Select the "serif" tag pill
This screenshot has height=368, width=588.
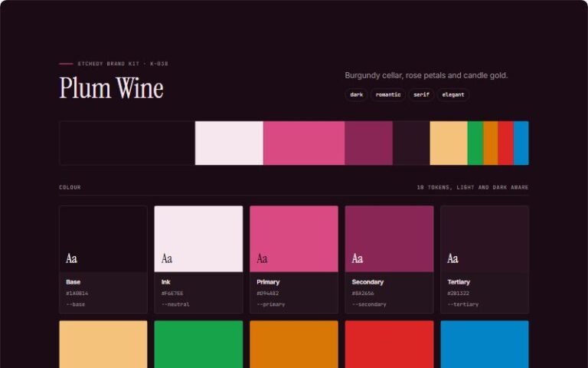point(421,94)
